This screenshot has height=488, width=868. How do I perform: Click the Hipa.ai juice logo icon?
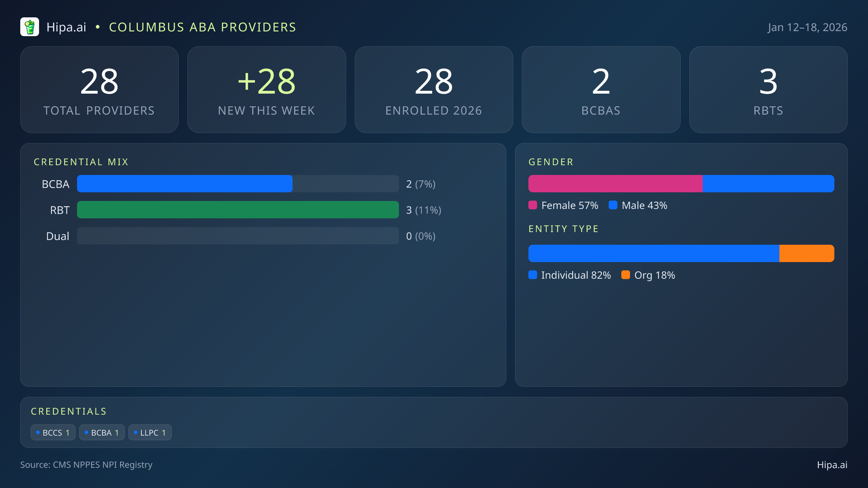(30, 27)
